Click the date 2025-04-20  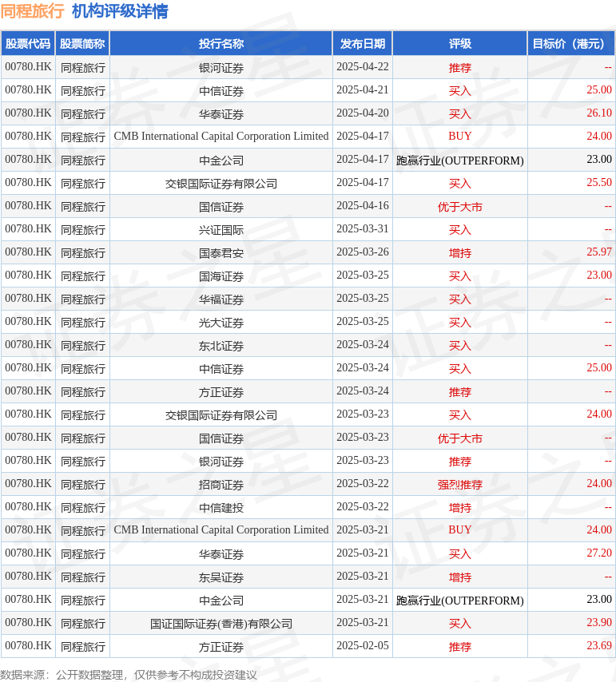coord(363,113)
